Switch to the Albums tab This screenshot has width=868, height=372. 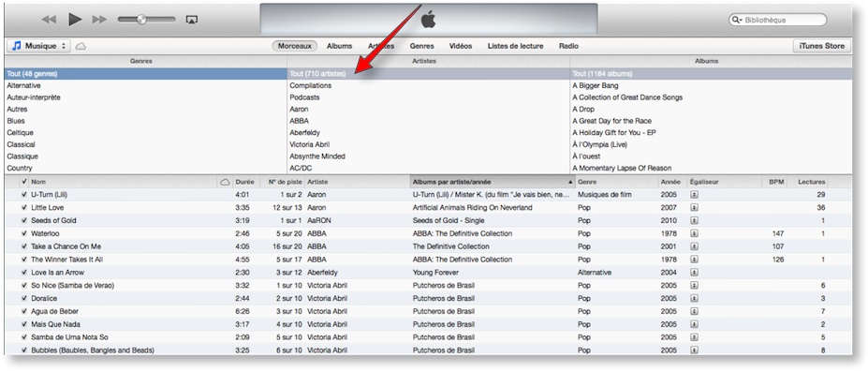[x=339, y=46]
